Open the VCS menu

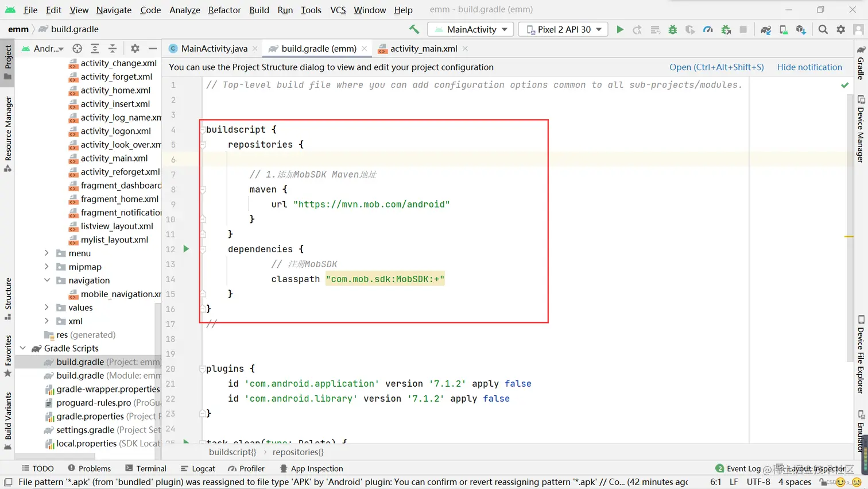[338, 10]
